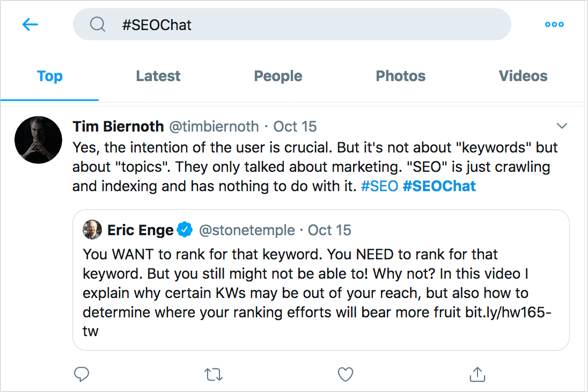The height and width of the screenshot is (392, 588).
Task: Open the #SEOChat hashtag link
Action: [439, 186]
